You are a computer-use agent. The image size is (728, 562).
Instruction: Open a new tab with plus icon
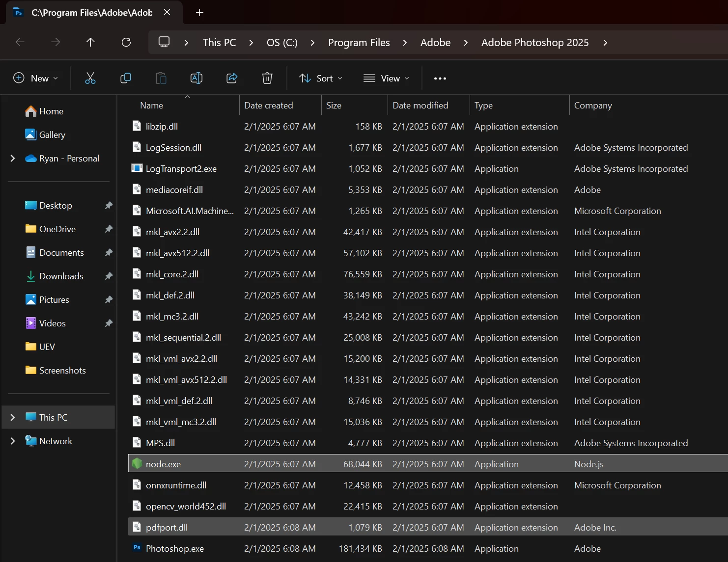(199, 13)
